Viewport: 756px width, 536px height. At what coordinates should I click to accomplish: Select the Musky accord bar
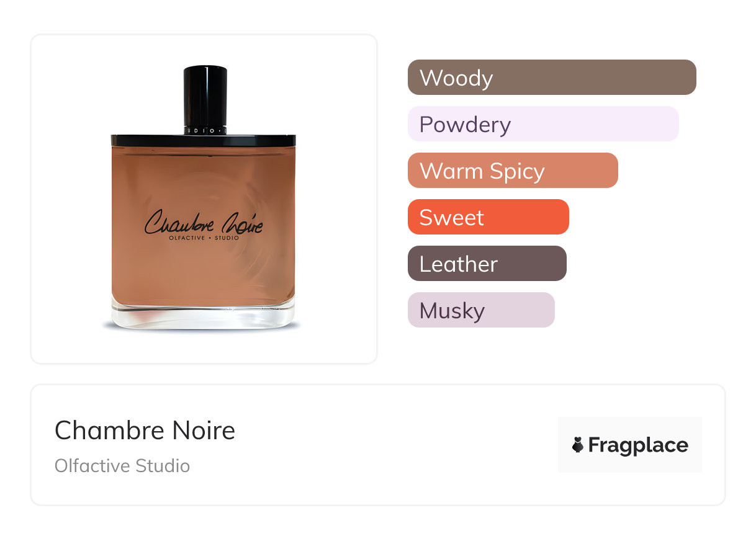(481, 310)
